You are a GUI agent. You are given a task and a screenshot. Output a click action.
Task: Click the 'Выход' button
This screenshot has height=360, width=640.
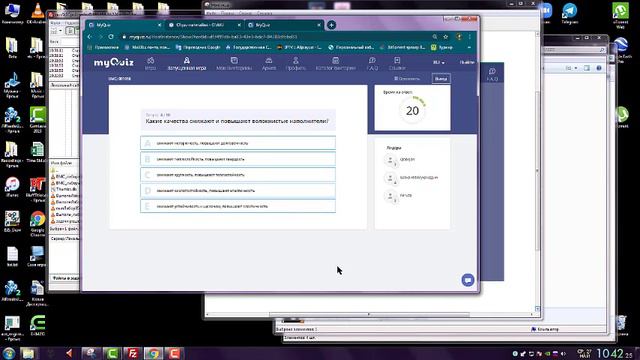[441, 79]
